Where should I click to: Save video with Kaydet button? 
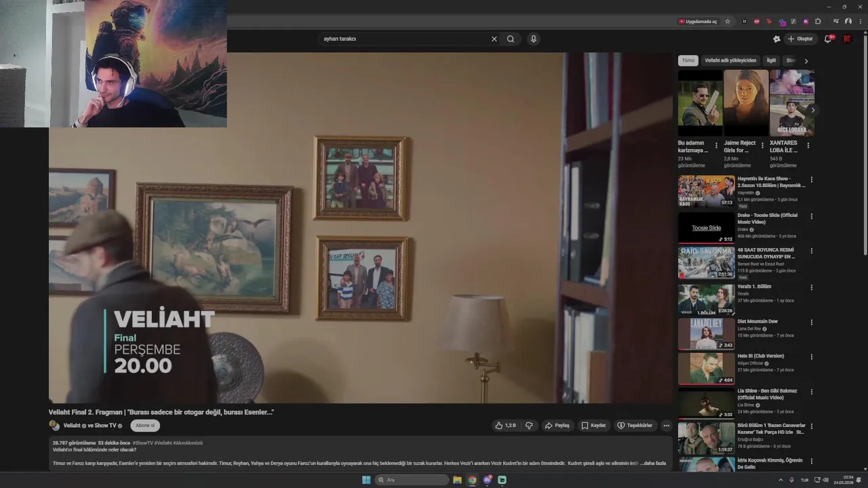pyautogui.click(x=593, y=426)
